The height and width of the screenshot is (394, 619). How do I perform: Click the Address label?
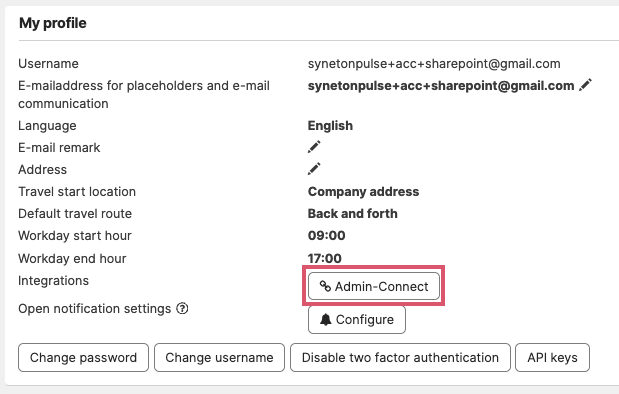pyautogui.click(x=42, y=169)
